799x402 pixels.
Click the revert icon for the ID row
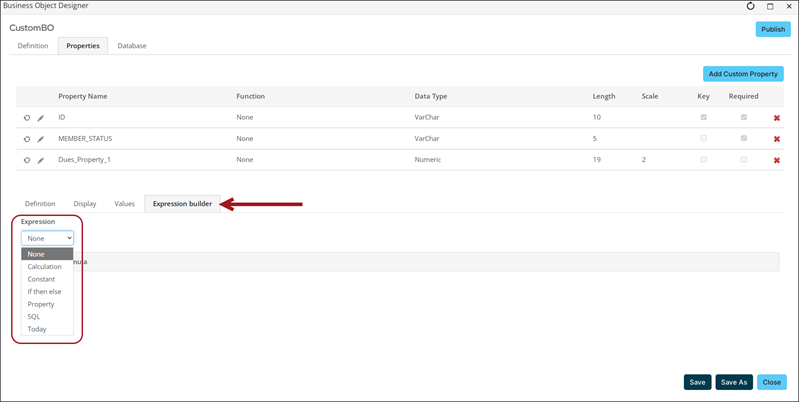[27, 118]
